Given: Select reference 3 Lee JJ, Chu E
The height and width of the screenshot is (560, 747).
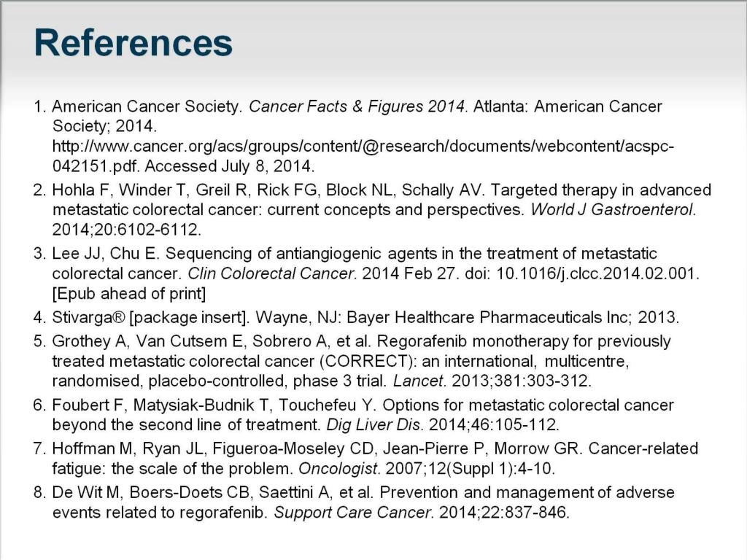Looking at the screenshot, I should click(366, 273).
